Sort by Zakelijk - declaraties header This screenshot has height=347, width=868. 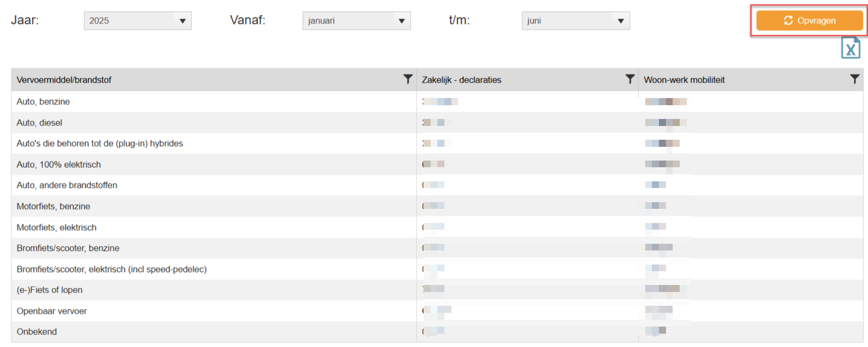[x=462, y=80]
